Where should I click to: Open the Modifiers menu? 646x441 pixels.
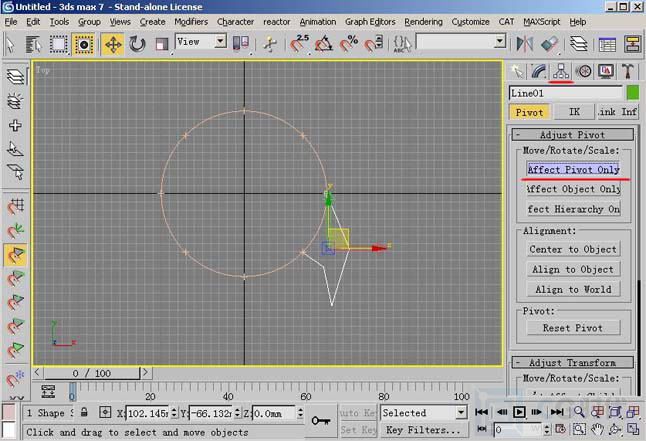click(191, 22)
